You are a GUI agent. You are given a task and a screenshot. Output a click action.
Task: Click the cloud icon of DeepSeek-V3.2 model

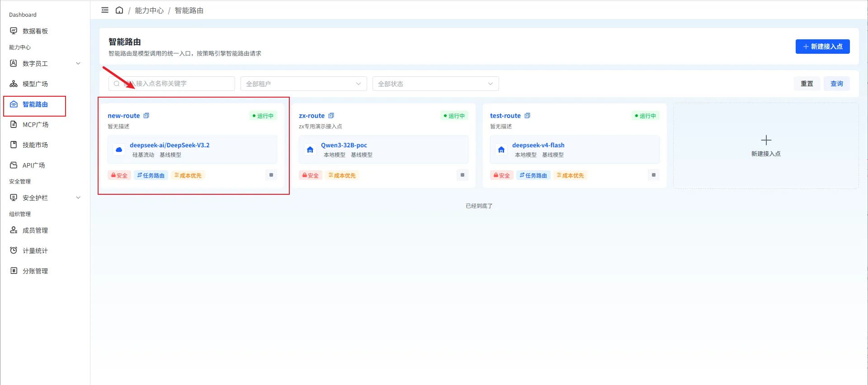click(119, 150)
